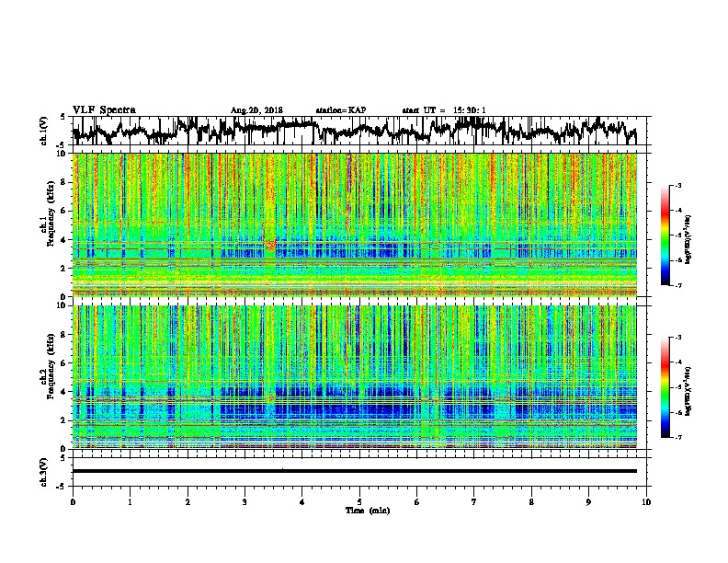Click the time axis tick label "2"

point(188,502)
